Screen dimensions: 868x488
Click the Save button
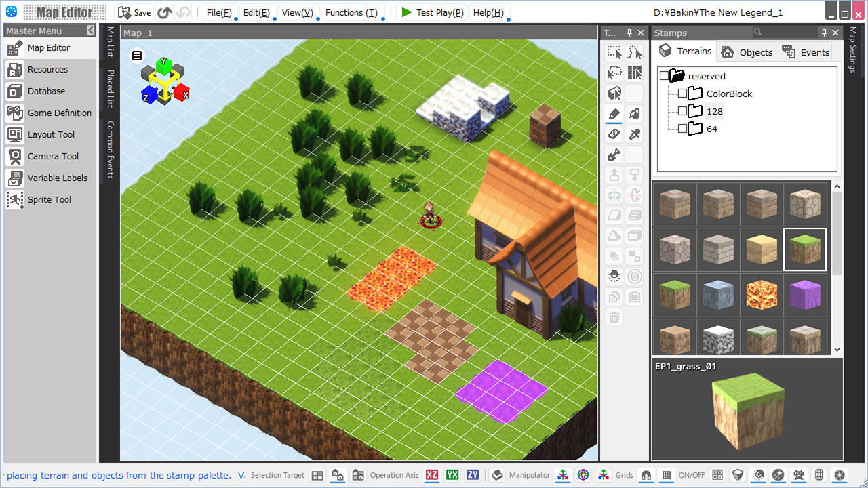pyautogui.click(x=134, y=12)
